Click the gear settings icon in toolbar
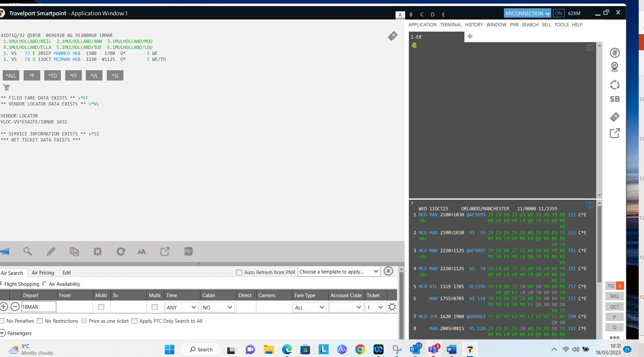Image resolution: width=644 pixels, height=357 pixels. click(x=97, y=252)
